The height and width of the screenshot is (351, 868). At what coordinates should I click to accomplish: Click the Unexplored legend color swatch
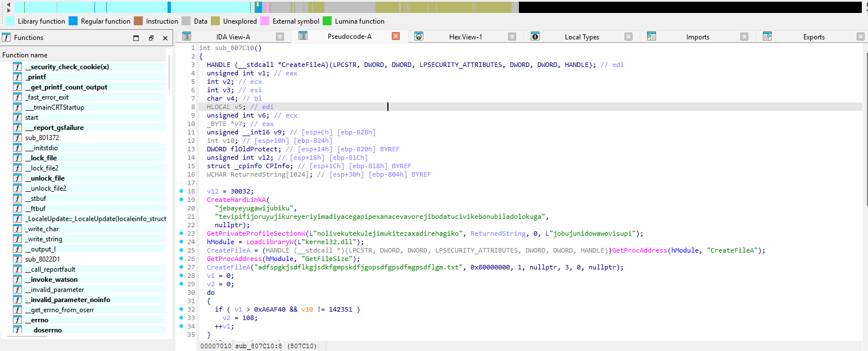(215, 21)
